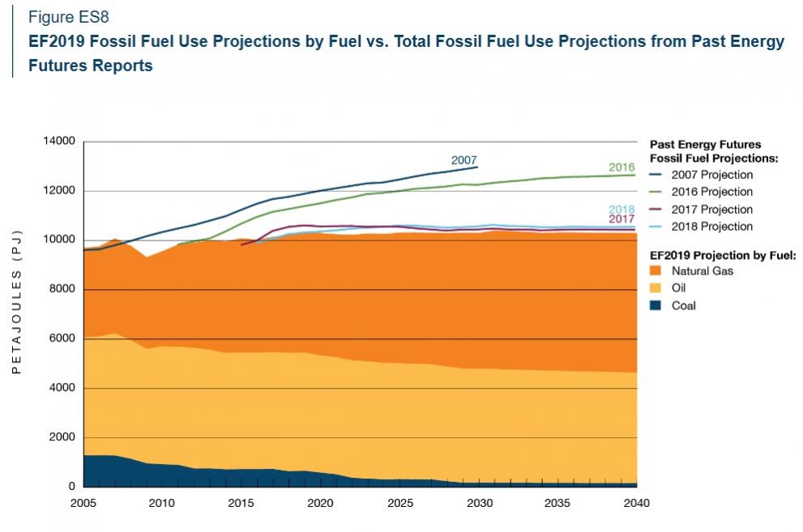
Task: Click the Past Energy Futures legend heading
Action: 706,151
